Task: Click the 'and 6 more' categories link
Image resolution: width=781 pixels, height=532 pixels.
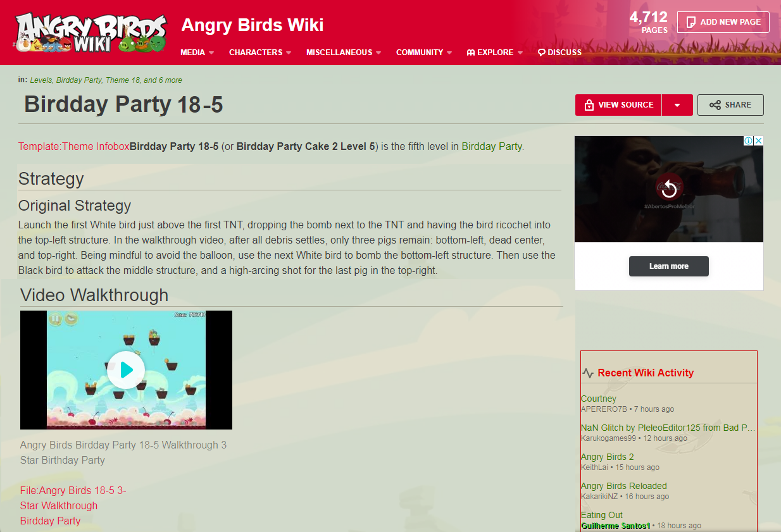Action: pyautogui.click(x=163, y=80)
